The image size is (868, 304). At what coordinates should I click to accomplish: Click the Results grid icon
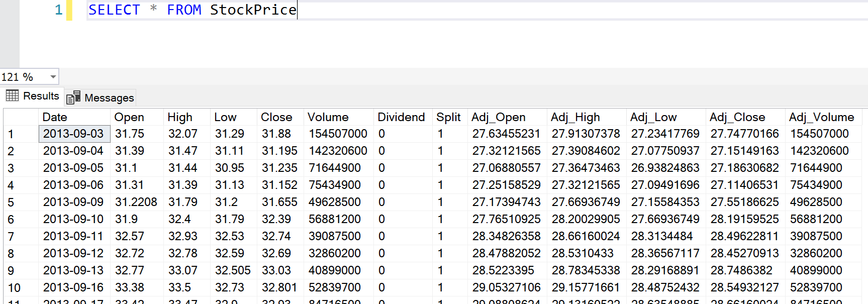[13, 95]
